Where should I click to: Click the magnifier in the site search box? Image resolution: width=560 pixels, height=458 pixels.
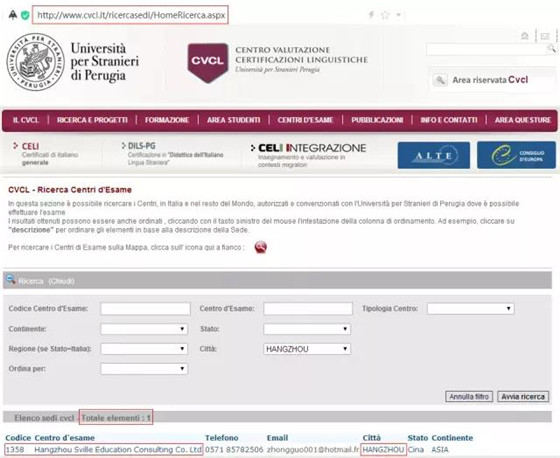click(552, 49)
